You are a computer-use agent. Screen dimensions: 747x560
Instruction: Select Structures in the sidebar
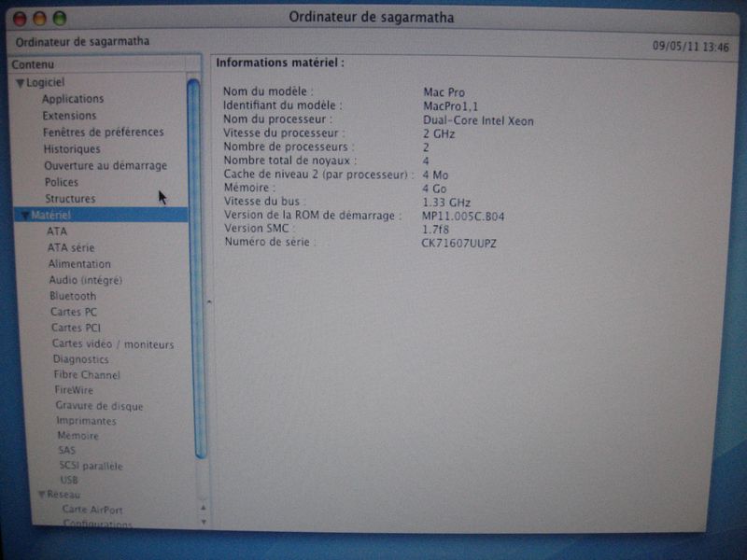pyautogui.click(x=70, y=199)
